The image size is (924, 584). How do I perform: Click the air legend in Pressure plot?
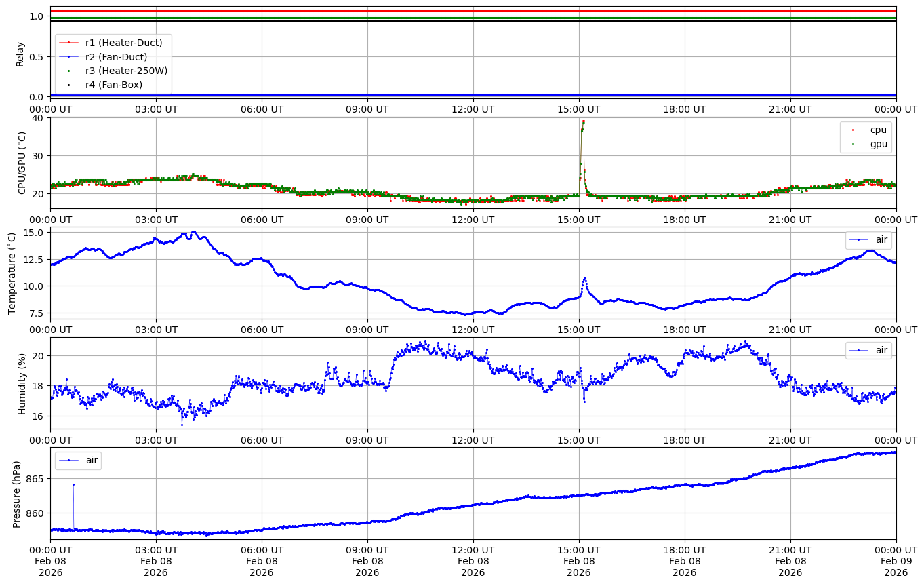[x=91, y=460]
